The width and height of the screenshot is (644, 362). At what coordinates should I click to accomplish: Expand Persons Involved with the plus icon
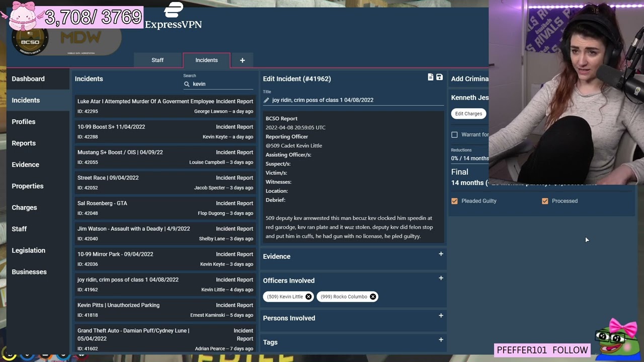441,316
